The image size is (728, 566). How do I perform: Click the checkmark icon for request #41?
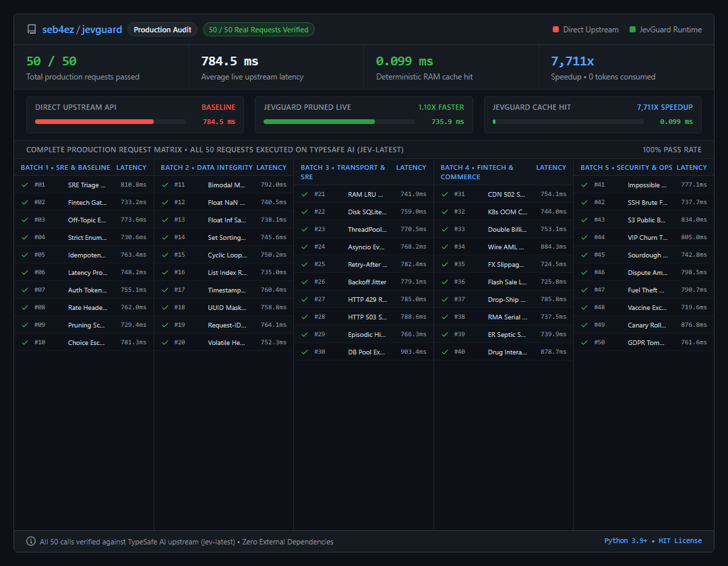(584, 185)
